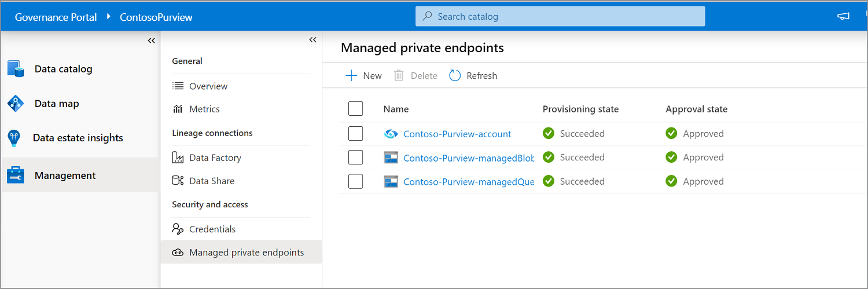Viewport: 868px width, 289px height.
Task: Click the Provisioning state column header
Action: click(x=580, y=109)
